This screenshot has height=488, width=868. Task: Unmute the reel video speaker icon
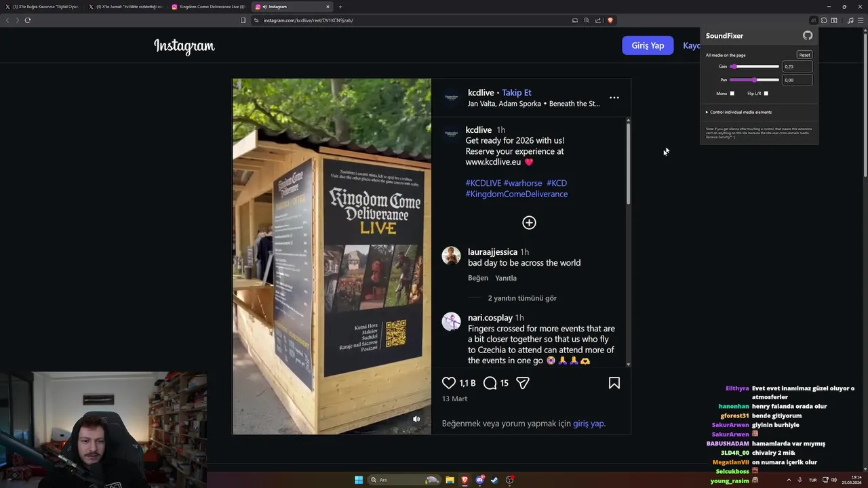click(416, 419)
